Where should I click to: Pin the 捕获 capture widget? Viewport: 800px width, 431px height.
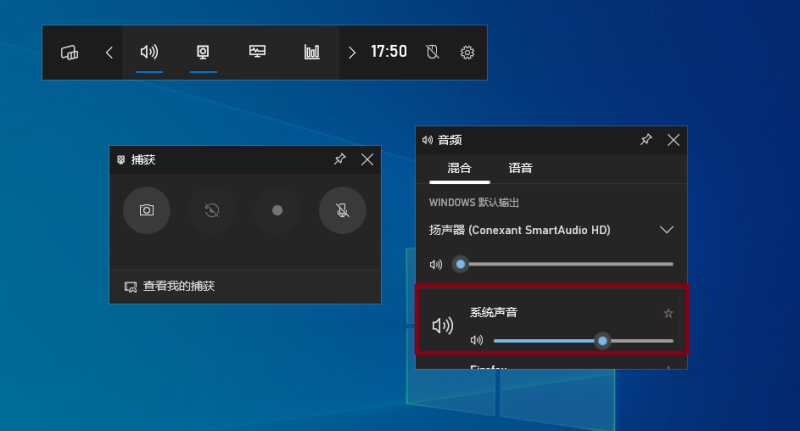(340, 159)
